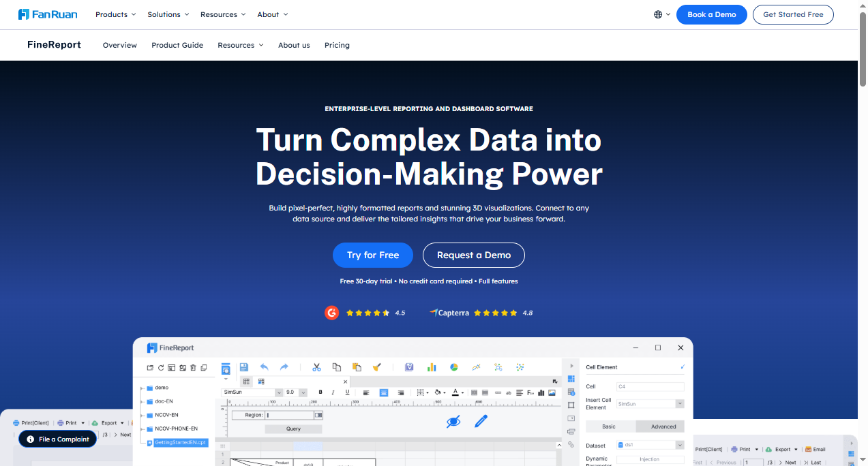This screenshot has width=868, height=466.
Task: Toggle underline formatting
Action: pos(347,392)
